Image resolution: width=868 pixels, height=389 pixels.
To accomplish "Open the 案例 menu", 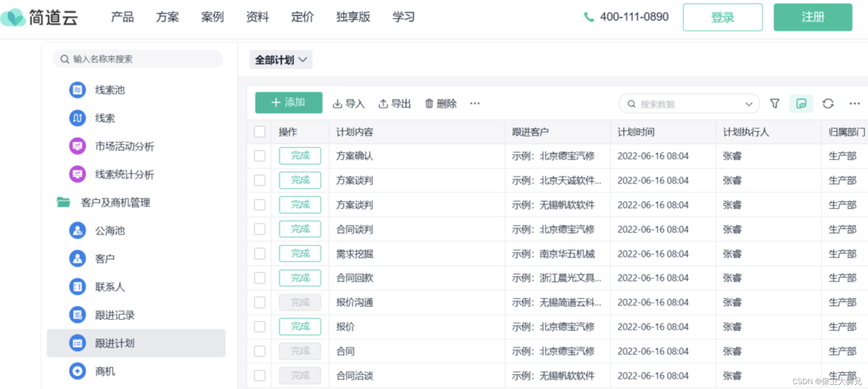I will pos(213,17).
